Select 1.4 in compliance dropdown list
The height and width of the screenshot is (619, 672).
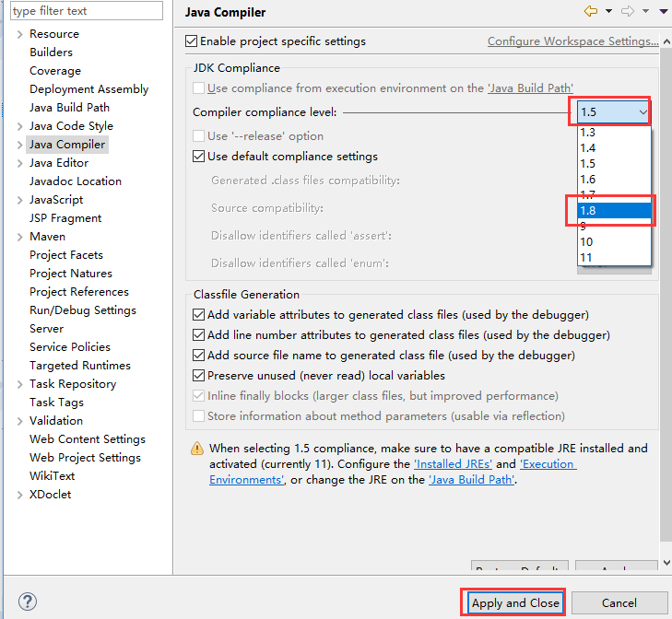point(614,147)
